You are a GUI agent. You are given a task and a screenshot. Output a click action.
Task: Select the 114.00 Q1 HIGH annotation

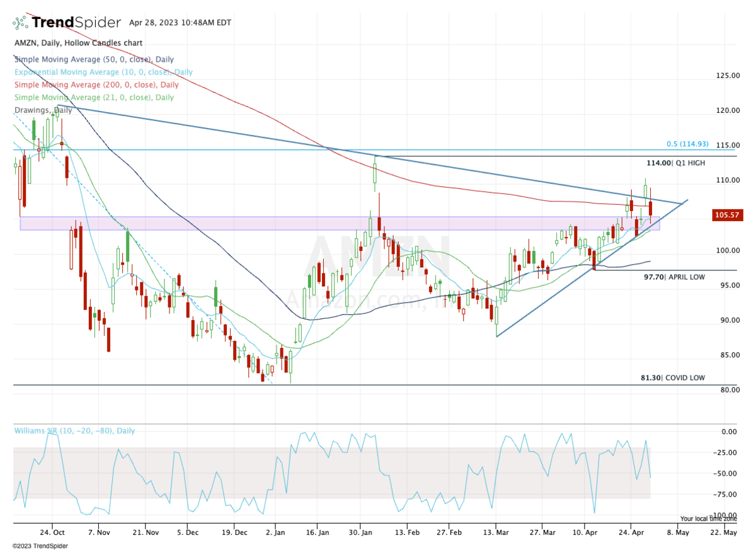(x=675, y=163)
